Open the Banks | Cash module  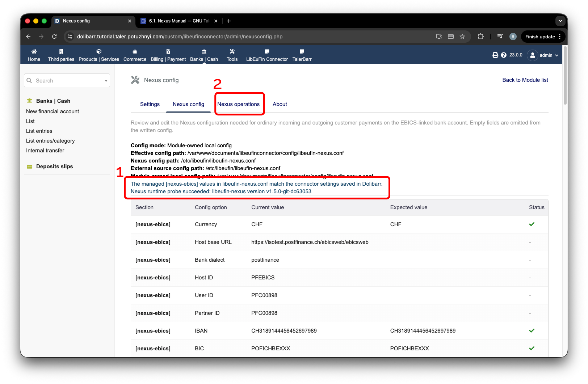point(204,55)
